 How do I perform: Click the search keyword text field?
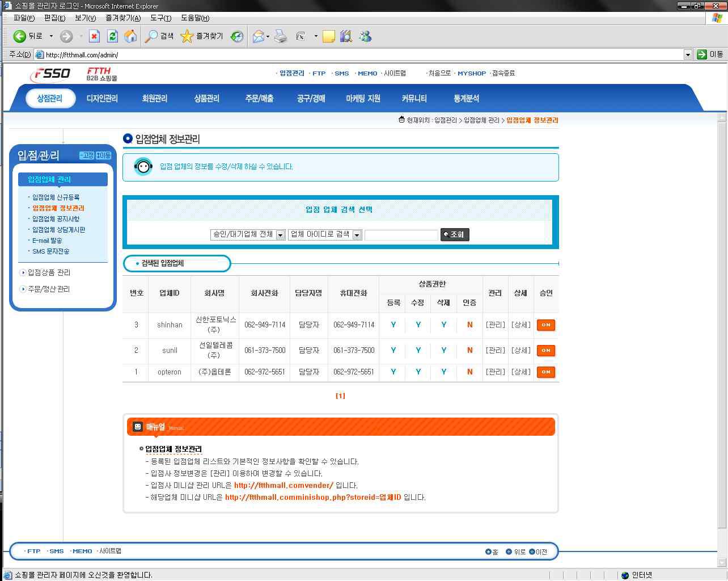coord(401,235)
